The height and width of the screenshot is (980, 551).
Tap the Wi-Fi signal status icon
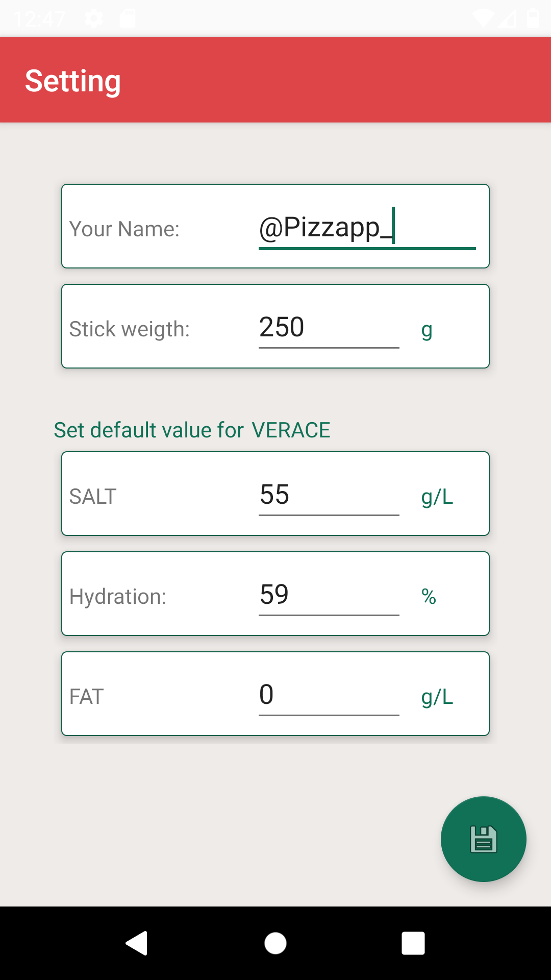483,19
